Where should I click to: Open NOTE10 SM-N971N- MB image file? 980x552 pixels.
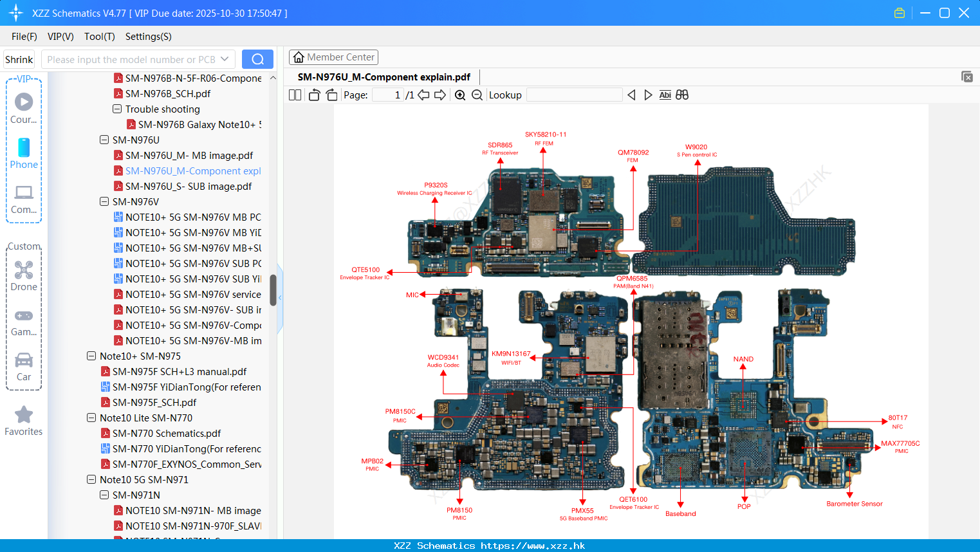click(193, 511)
